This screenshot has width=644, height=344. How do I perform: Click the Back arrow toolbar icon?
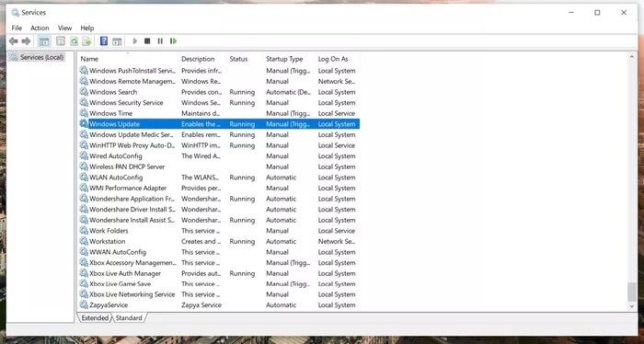(13, 41)
